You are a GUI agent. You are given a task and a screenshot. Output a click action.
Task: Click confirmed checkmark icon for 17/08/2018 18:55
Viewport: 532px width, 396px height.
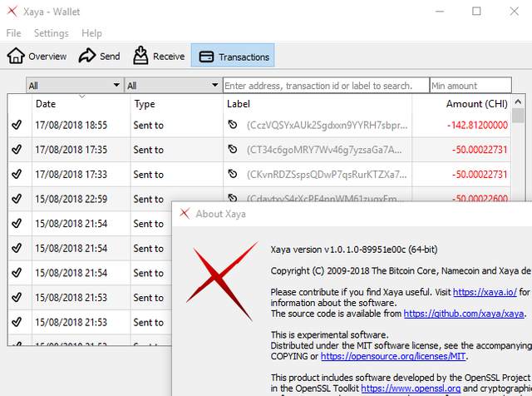tap(17, 125)
